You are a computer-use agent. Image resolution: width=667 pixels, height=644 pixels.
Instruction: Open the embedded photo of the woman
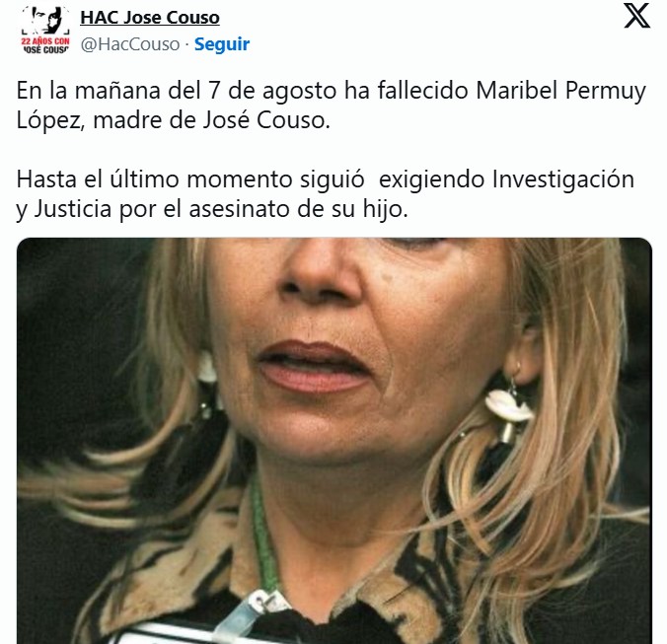click(333, 441)
